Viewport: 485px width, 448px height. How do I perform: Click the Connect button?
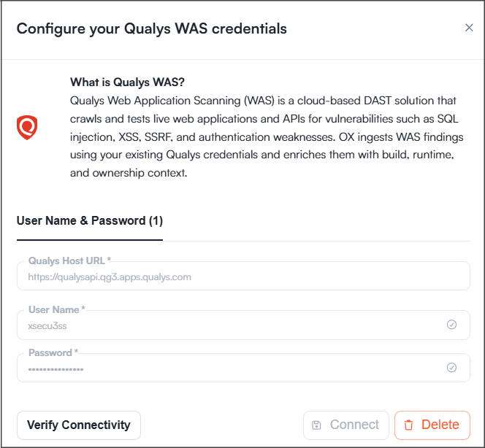point(345,425)
